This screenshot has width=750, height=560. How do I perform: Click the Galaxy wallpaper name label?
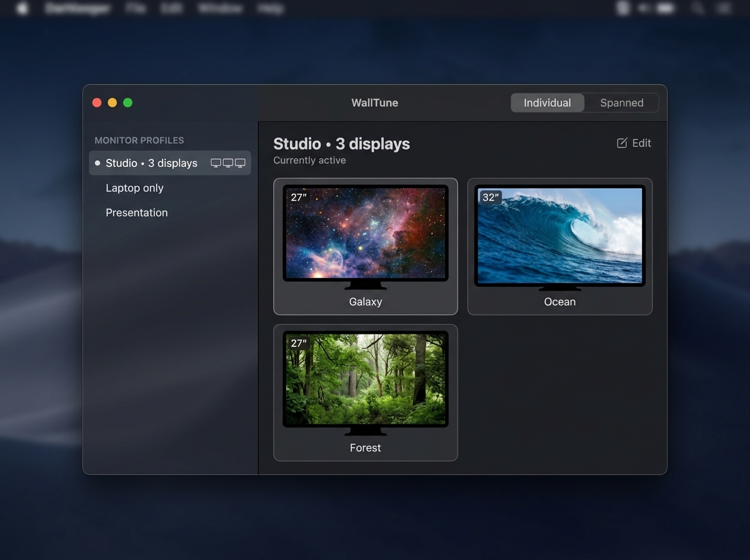coord(366,302)
